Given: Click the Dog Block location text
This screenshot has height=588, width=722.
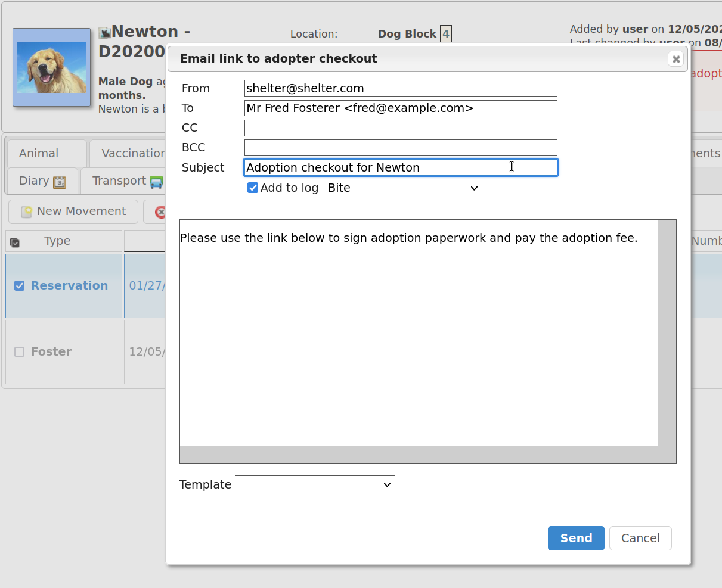Looking at the screenshot, I should pyautogui.click(x=407, y=34).
